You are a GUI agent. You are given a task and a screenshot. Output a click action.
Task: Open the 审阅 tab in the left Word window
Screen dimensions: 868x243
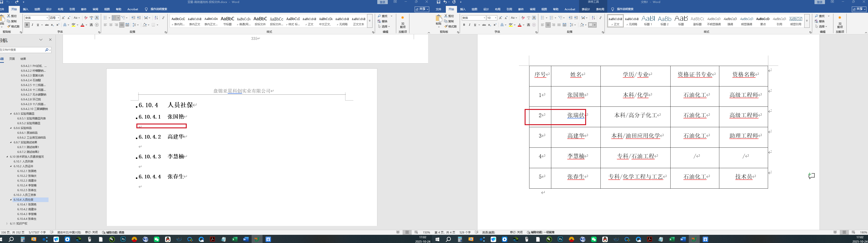point(95,9)
